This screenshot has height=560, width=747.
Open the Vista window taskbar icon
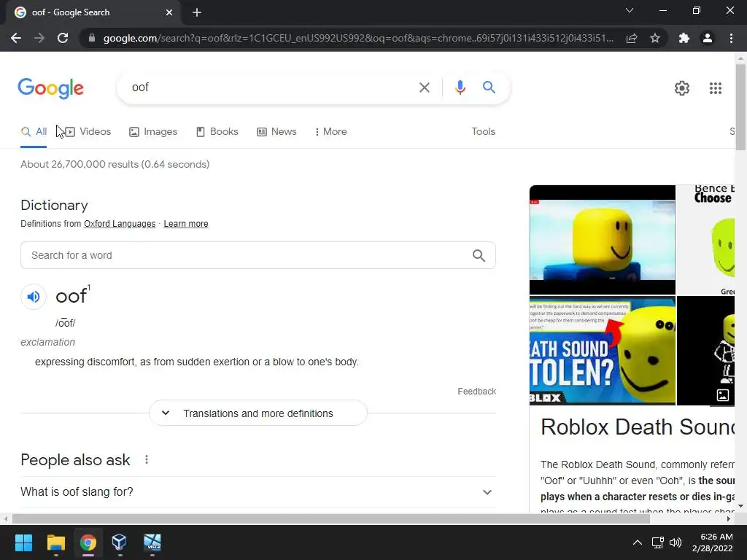click(x=152, y=542)
